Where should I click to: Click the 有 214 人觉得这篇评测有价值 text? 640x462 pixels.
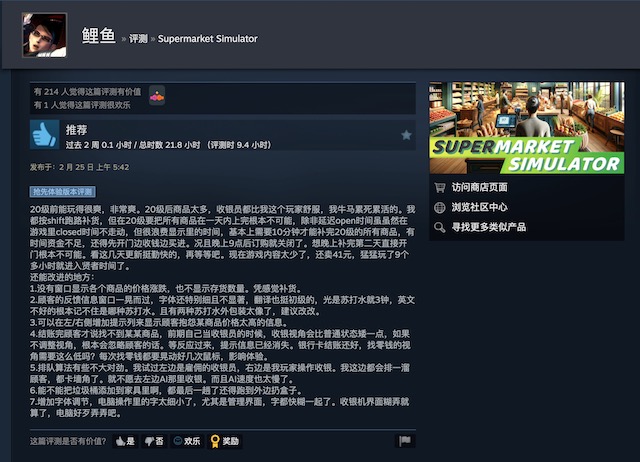click(x=87, y=92)
